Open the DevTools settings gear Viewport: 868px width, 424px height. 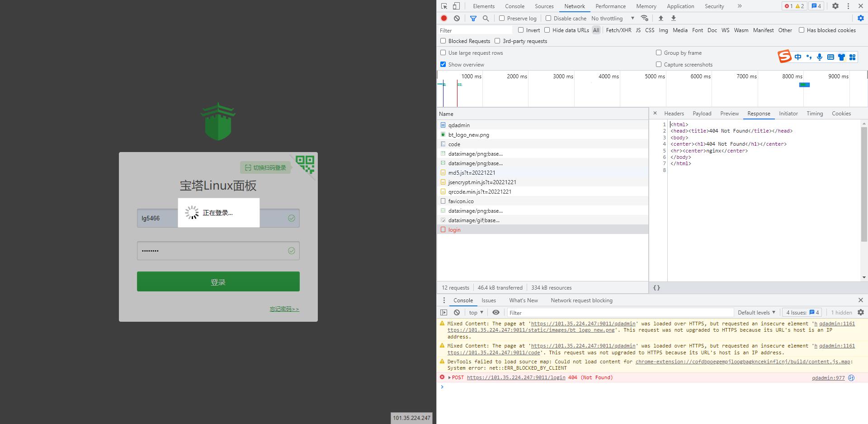point(835,6)
